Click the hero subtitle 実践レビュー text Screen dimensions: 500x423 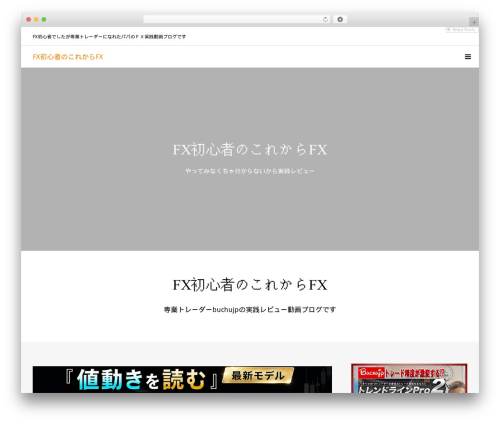pos(250,171)
